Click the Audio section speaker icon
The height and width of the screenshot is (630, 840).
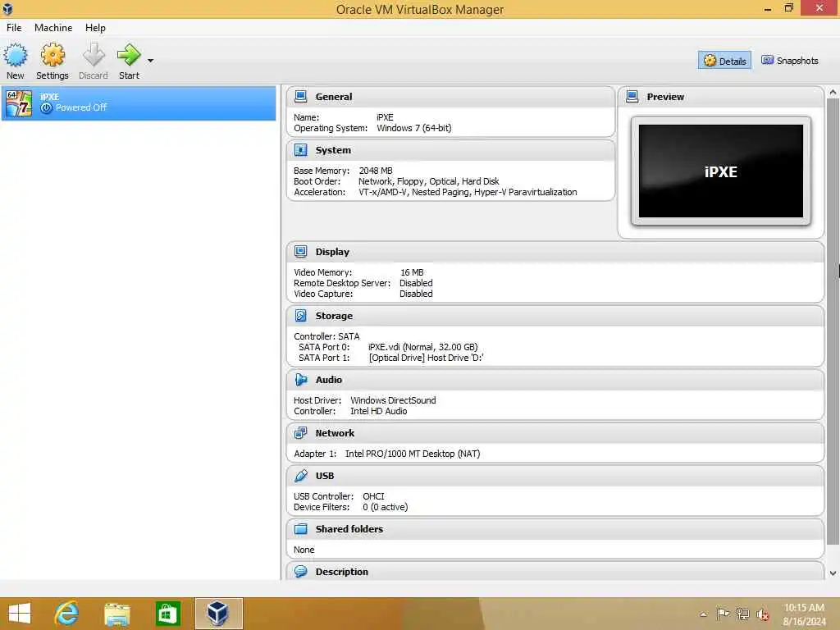point(300,380)
